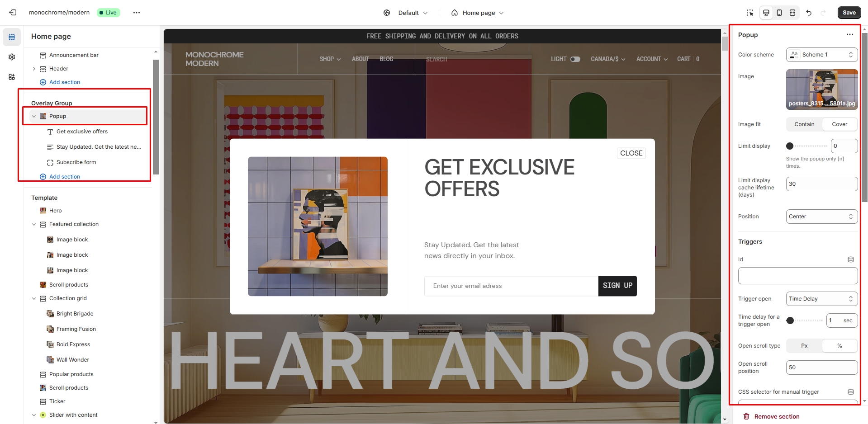Select the Subscribe form block
This screenshot has width=868, height=424.
coord(76,162)
